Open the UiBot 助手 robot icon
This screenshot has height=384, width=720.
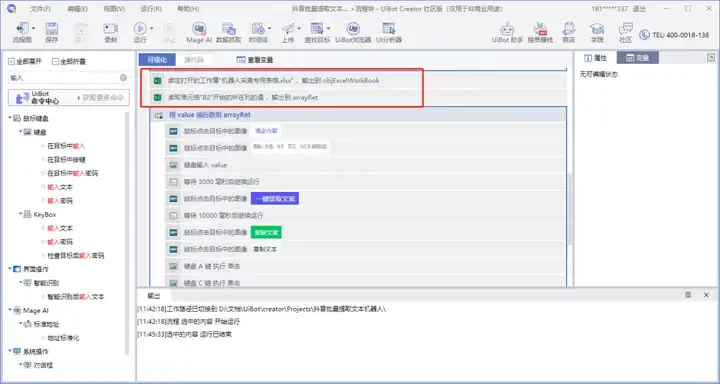507,29
